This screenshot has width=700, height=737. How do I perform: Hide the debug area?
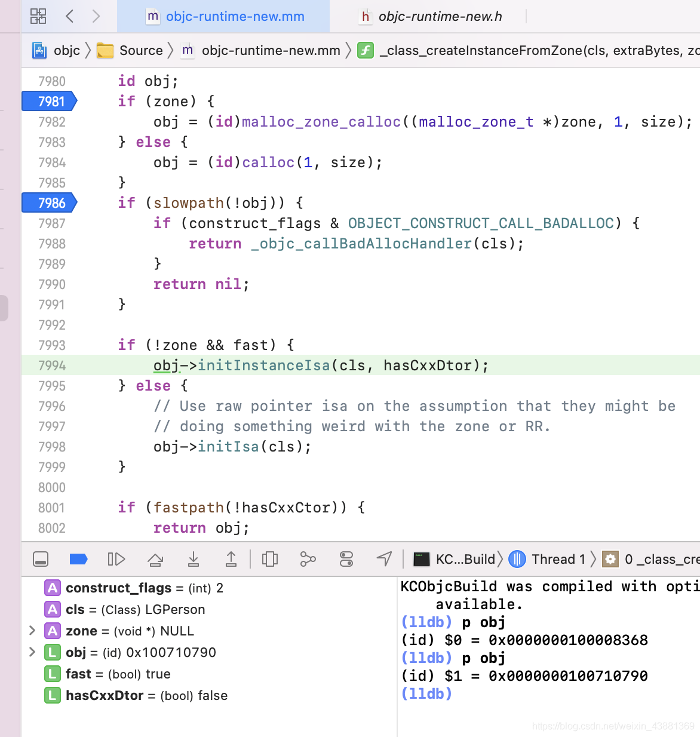41,559
